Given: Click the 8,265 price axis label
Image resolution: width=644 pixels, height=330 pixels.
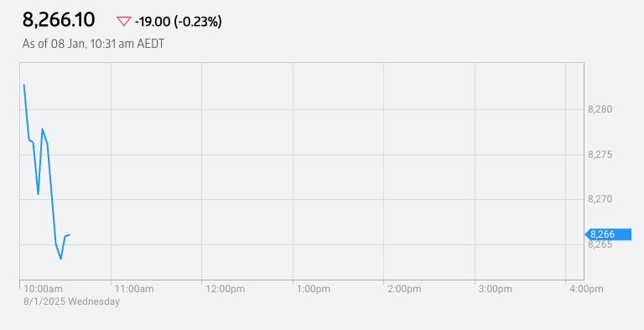Looking at the screenshot, I should 600,244.
